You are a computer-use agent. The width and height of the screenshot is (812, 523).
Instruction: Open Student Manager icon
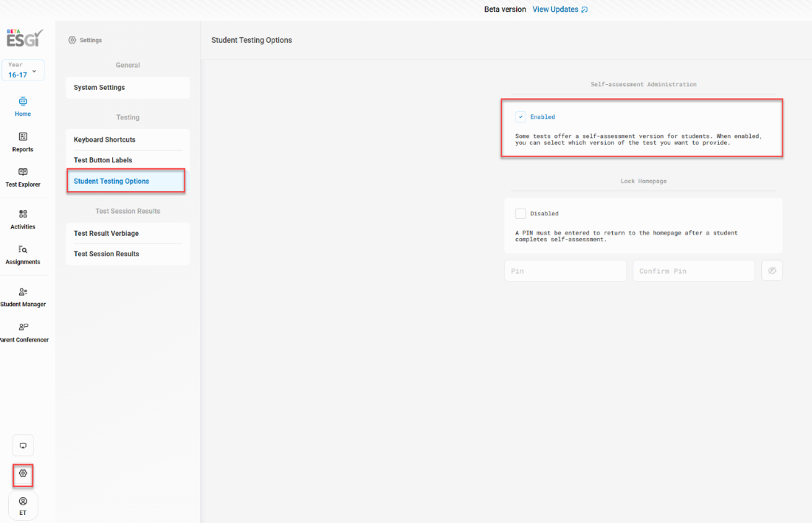click(x=23, y=292)
